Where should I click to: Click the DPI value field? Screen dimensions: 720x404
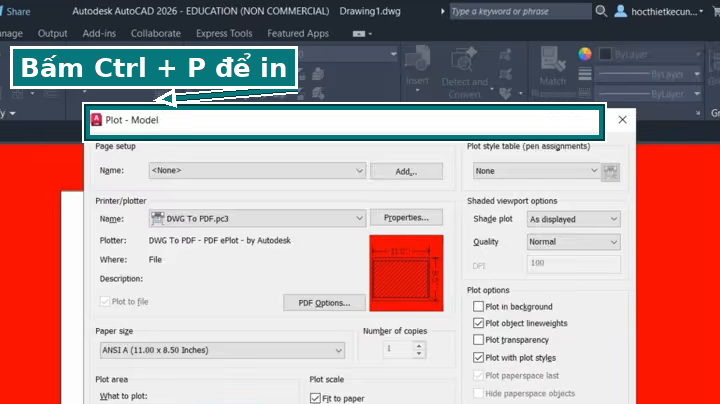coord(574,264)
